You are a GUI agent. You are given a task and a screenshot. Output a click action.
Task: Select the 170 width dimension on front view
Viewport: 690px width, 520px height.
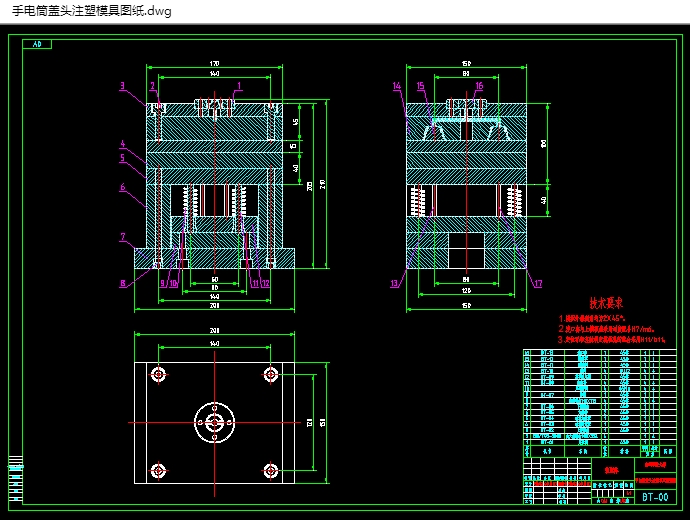pos(214,64)
